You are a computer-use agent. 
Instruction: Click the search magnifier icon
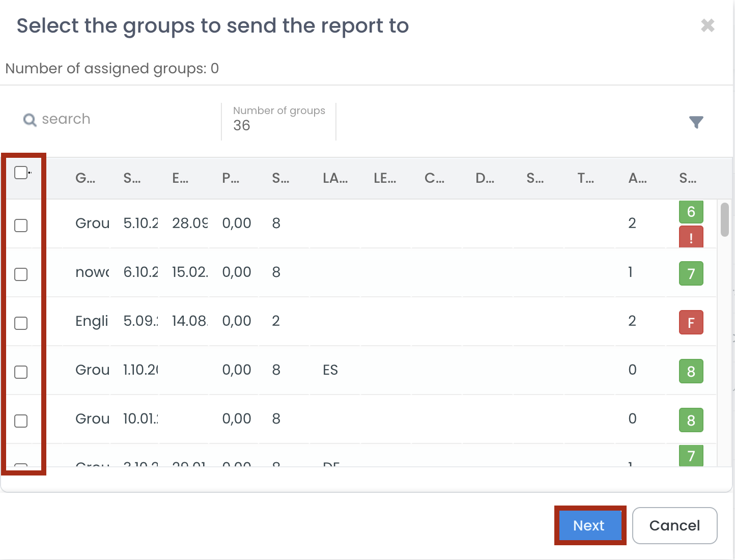[30, 120]
